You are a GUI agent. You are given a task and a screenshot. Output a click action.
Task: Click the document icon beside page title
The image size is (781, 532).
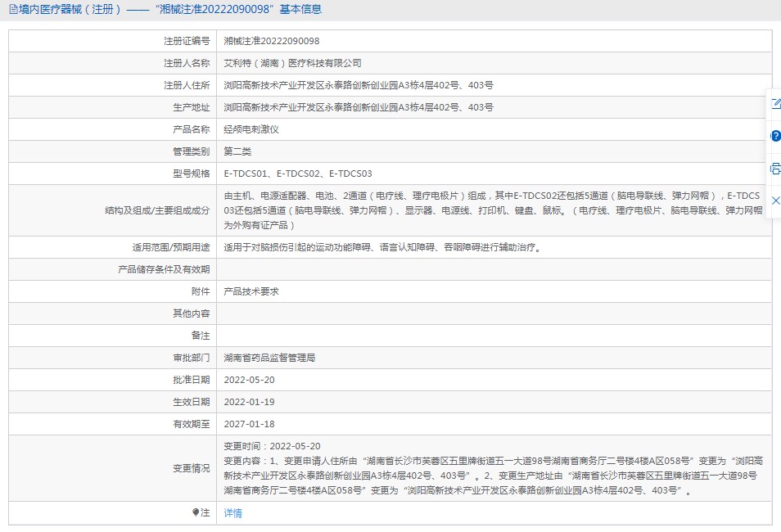pos(13,9)
